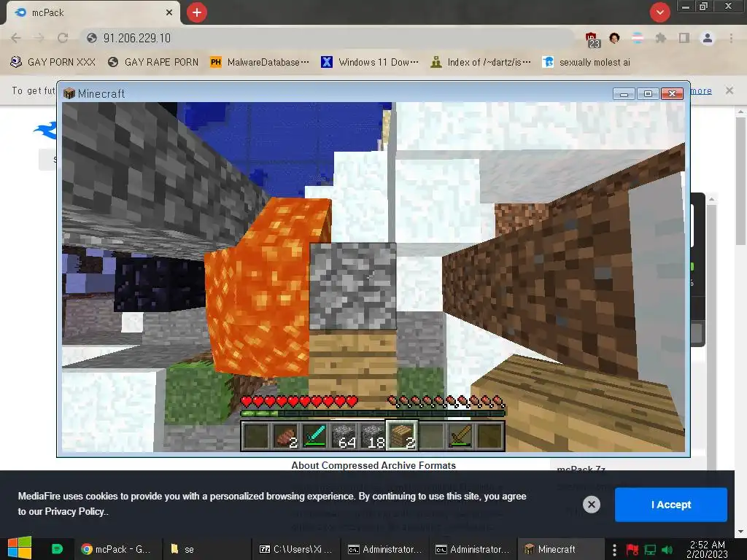This screenshot has height=560, width=747.
Task: Focus the address bar showing 91.206.229.10
Action: [x=329, y=38]
